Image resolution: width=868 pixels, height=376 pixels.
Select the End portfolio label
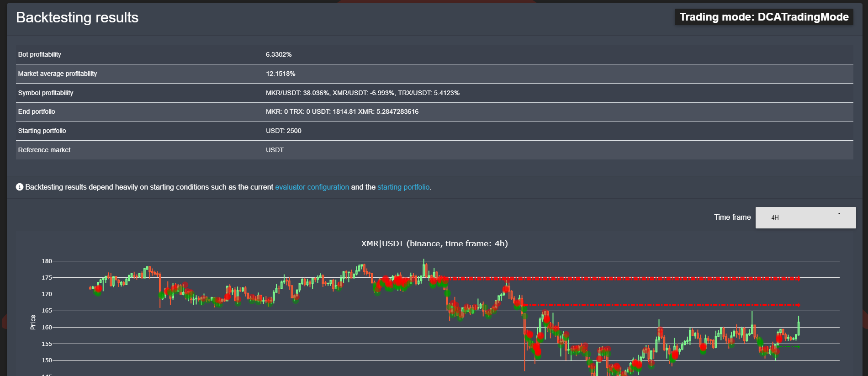pos(37,111)
